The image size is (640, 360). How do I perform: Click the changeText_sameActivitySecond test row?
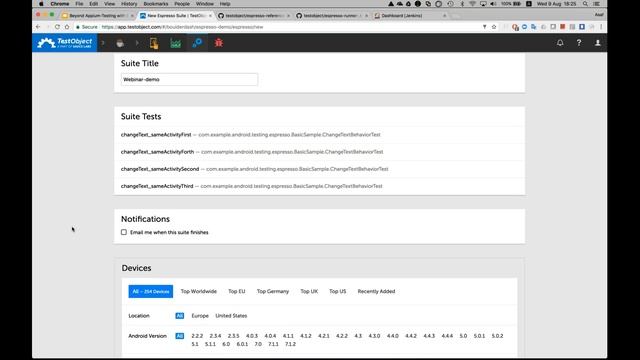(319, 169)
